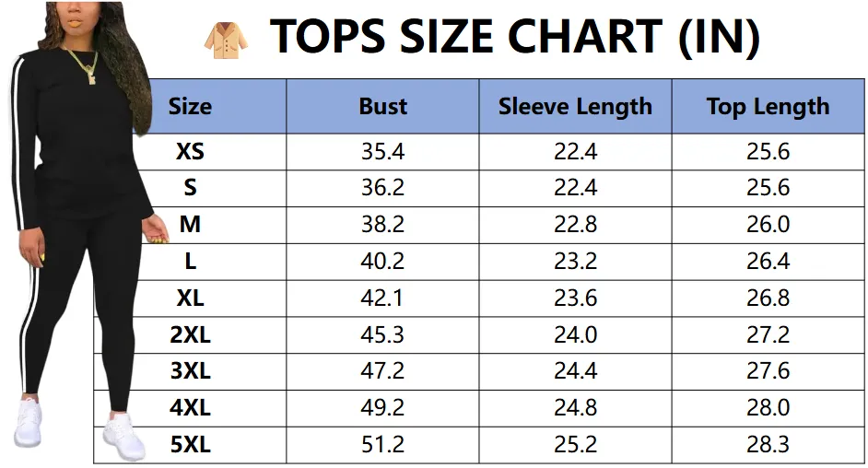Screen dimensions: 868x468
Task: Click the Sleeve Length column header
Action: (x=575, y=107)
